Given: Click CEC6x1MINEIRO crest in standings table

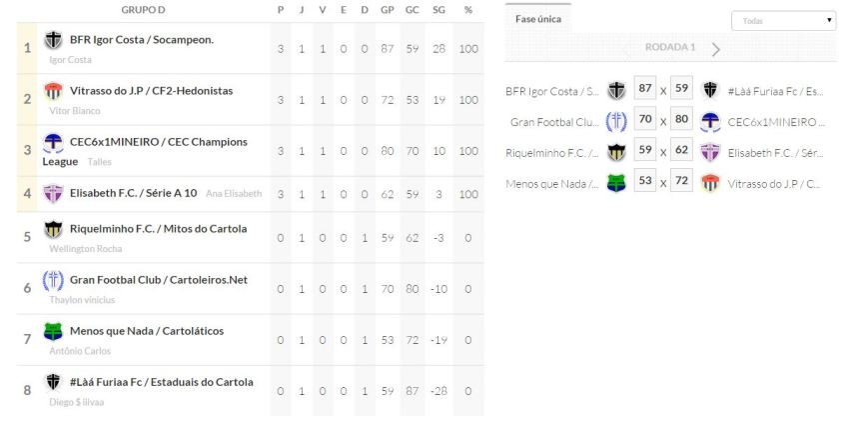Looking at the screenshot, I should tap(54, 142).
